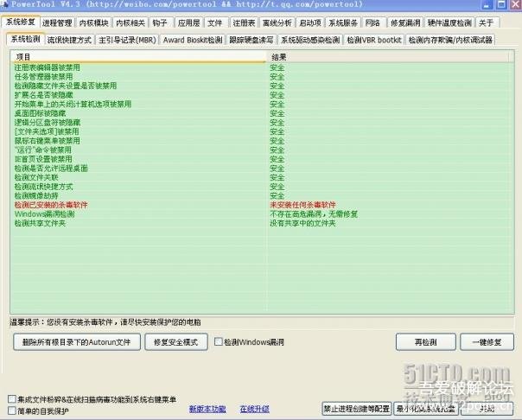Enable the 检测Windows漏洞 checkbox
Viewport: 522px width, 420px height.
(219, 342)
